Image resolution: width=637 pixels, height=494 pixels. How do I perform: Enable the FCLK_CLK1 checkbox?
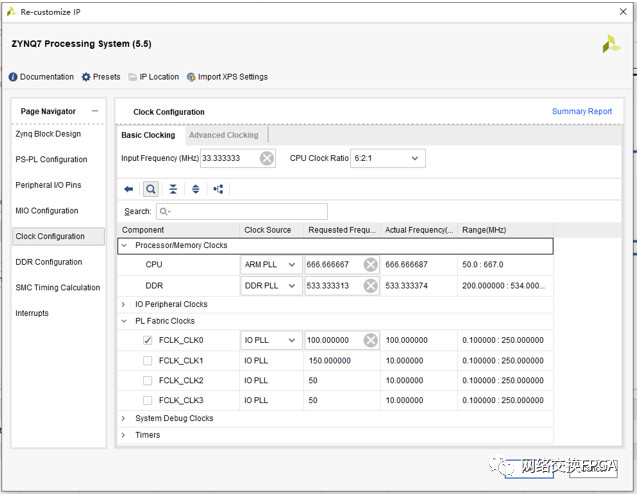tap(148, 360)
